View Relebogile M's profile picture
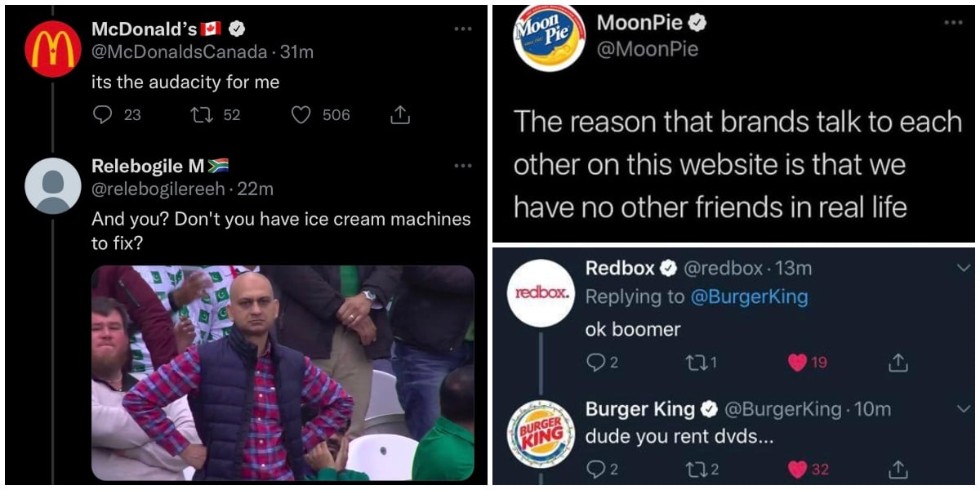980x490 pixels. click(x=53, y=185)
